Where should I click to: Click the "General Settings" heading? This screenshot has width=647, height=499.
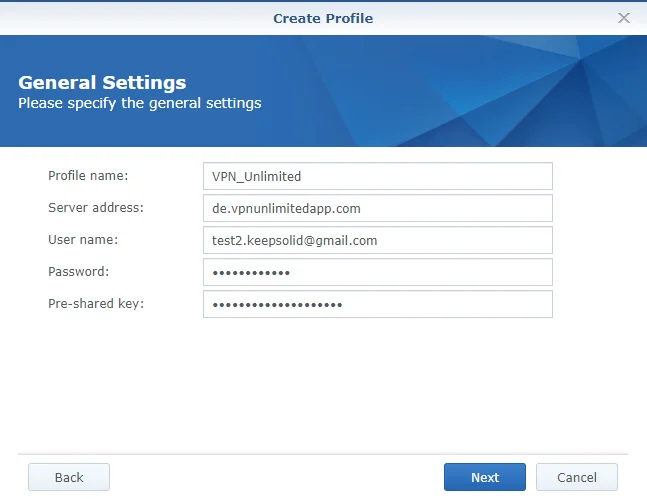(102, 82)
